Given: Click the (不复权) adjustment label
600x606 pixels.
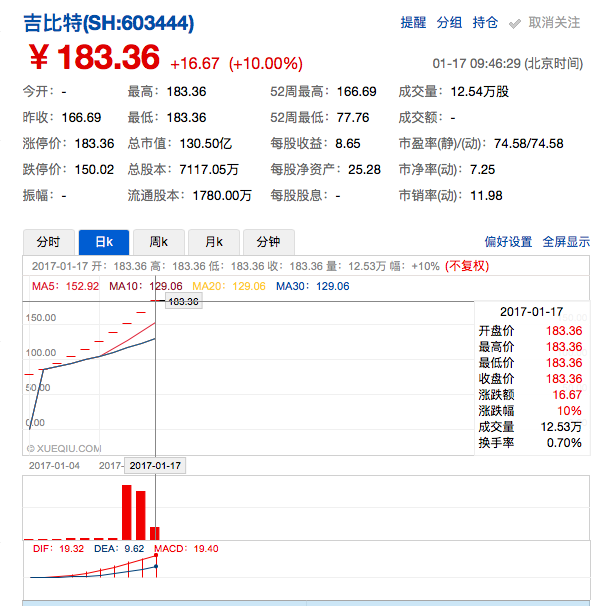Looking at the screenshot, I should (x=467, y=266).
